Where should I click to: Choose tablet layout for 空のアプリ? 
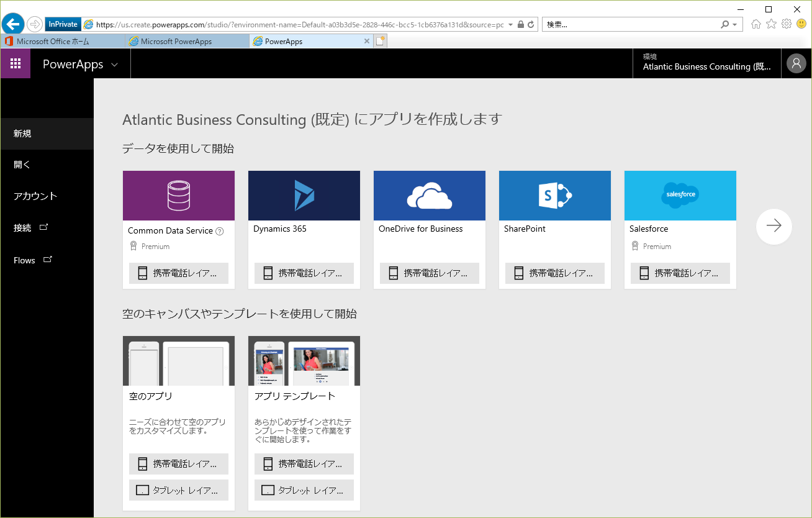click(179, 490)
